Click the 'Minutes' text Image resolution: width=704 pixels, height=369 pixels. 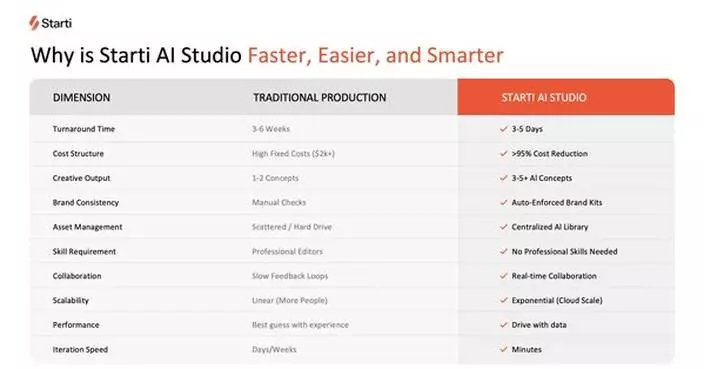click(x=527, y=349)
